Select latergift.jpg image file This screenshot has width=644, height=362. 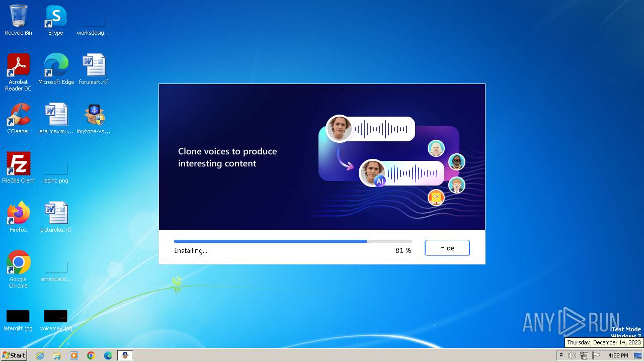pos(18,320)
